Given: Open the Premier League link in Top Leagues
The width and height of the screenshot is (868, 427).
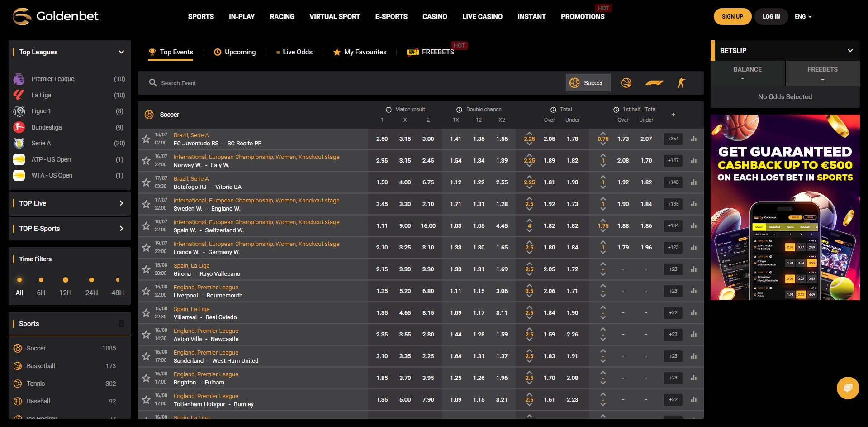Looking at the screenshot, I should [x=52, y=78].
